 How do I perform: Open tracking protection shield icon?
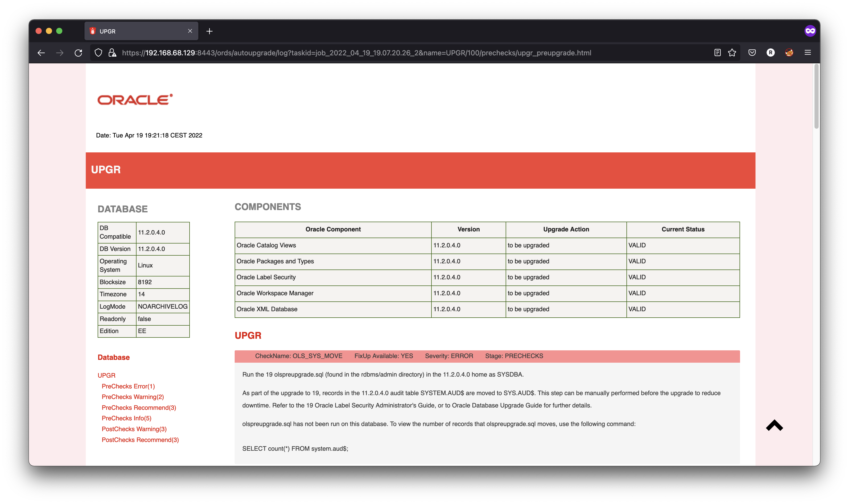click(x=98, y=53)
